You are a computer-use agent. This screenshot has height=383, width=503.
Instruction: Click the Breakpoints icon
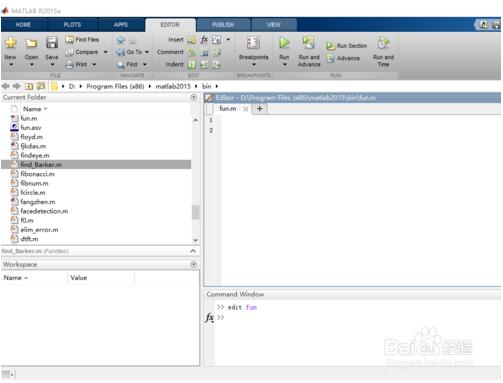coord(253,43)
